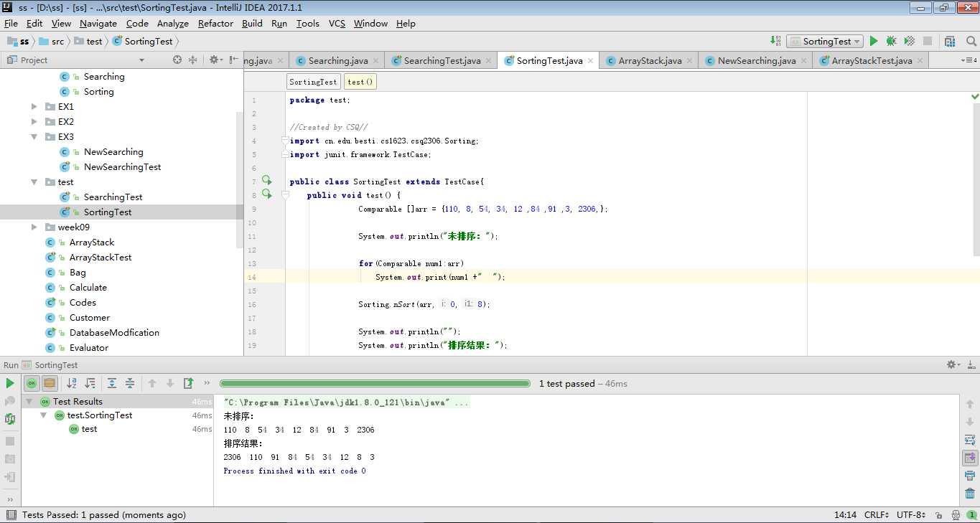Viewport: 980px width, 523px height.
Task: Click the Search Everywhere magnifier icon
Action: point(971,42)
